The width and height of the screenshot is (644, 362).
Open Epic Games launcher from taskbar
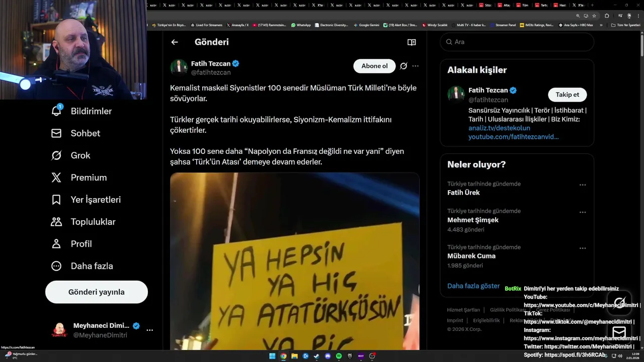pyautogui.click(x=350, y=356)
